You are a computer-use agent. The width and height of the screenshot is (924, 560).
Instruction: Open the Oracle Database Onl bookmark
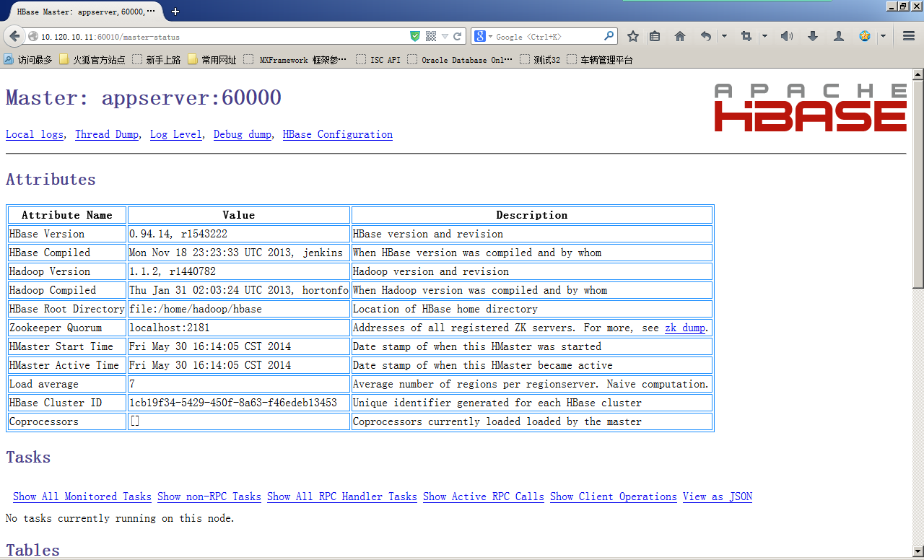click(460, 60)
